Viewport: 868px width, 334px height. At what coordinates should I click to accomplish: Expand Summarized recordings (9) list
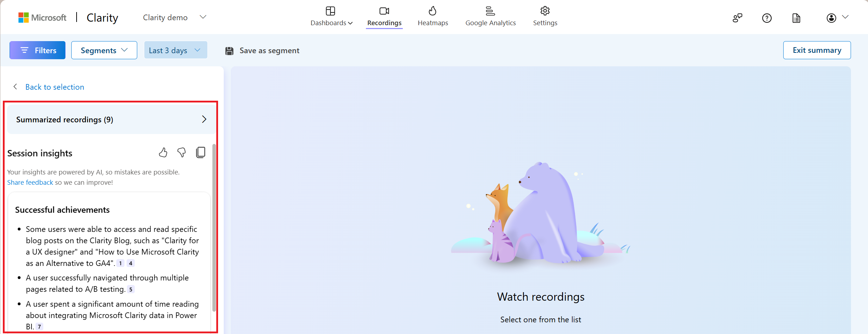[x=111, y=119]
